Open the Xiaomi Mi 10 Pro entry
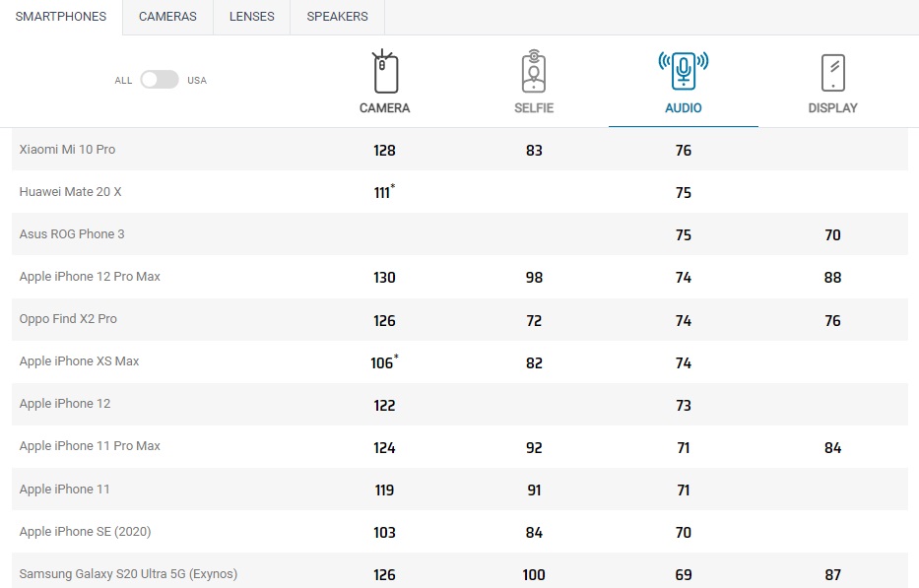Image resolution: width=919 pixels, height=588 pixels. click(x=67, y=150)
